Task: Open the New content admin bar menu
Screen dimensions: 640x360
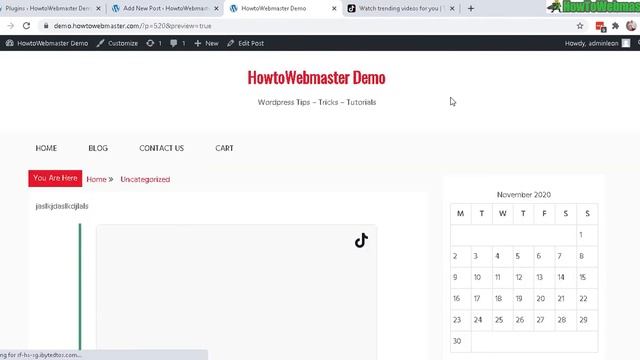Action: [x=206, y=43]
